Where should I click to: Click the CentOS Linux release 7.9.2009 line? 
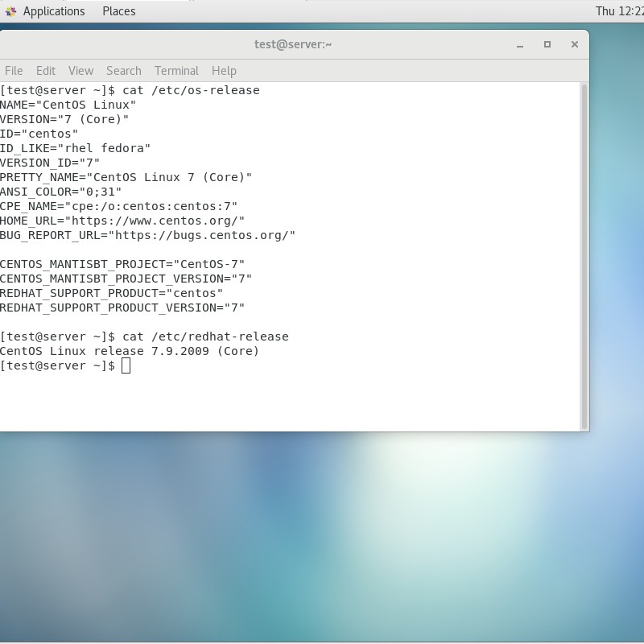pyautogui.click(x=130, y=351)
